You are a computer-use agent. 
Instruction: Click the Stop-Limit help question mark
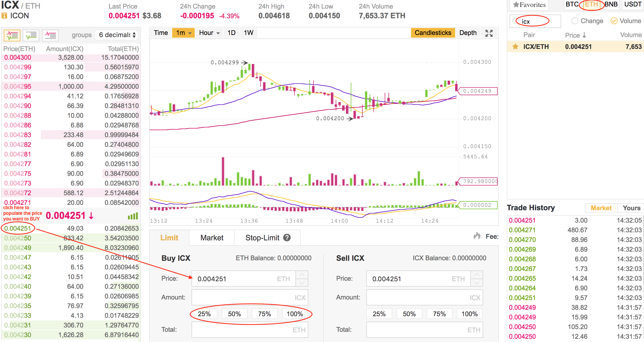click(x=287, y=238)
